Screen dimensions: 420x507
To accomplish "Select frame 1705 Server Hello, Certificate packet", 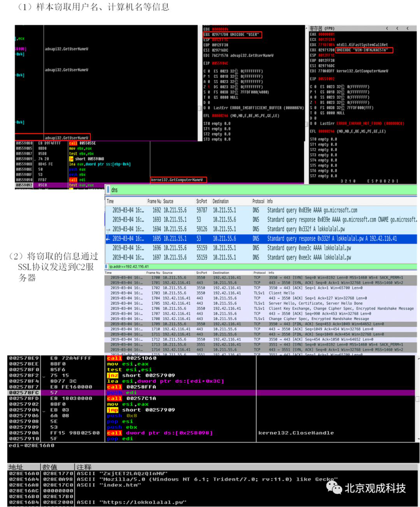I will click(x=261, y=303).
